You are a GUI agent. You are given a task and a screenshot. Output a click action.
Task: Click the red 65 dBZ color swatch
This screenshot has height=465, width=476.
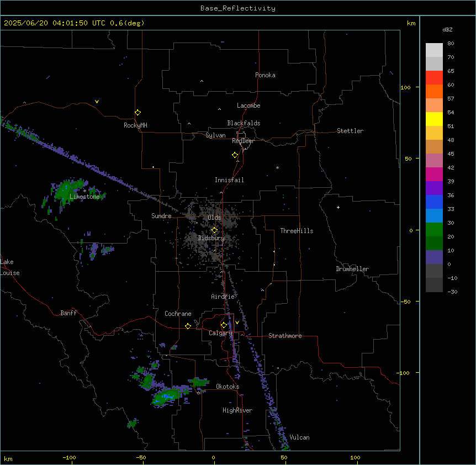tap(434, 77)
